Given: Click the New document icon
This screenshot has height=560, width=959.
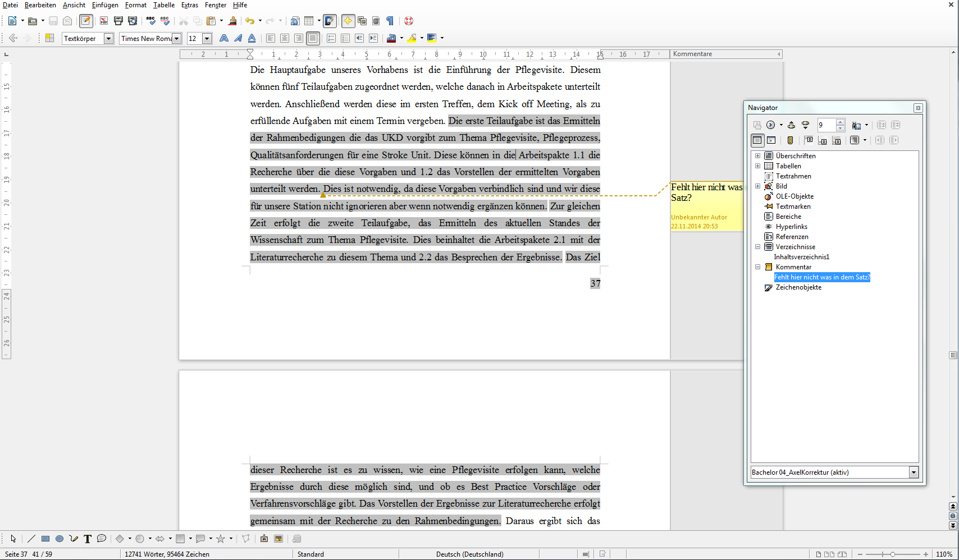Looking at the screenshot, I should [x=12, y=21].
